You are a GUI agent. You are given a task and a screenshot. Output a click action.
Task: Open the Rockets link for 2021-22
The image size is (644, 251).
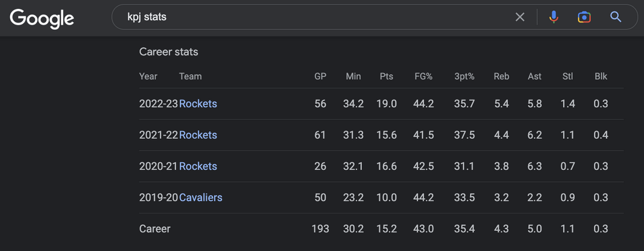[198, 135]
